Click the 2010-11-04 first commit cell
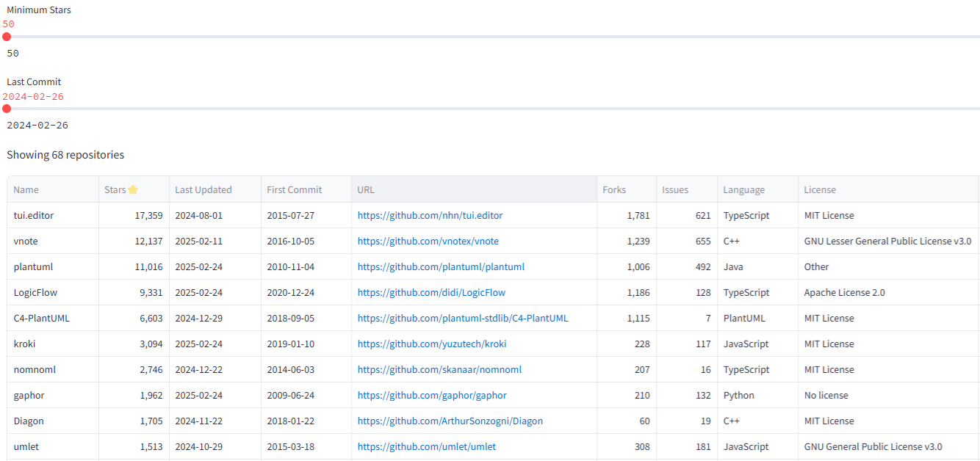Viewport: 980px width, 461px height. pyautogui.click(x=306, y=267)
